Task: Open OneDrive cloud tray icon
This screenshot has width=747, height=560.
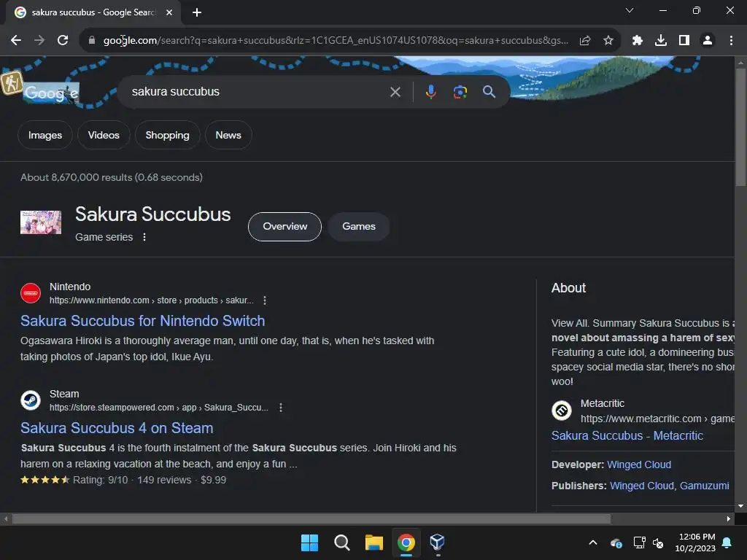Action: pos(616,542)
